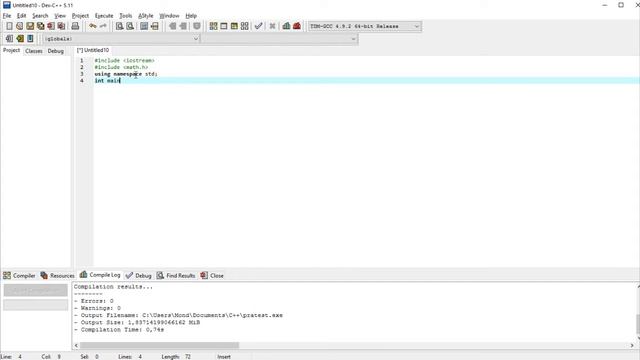Open the Tools menu
This screenshot has width=640, height=360.
125,16
